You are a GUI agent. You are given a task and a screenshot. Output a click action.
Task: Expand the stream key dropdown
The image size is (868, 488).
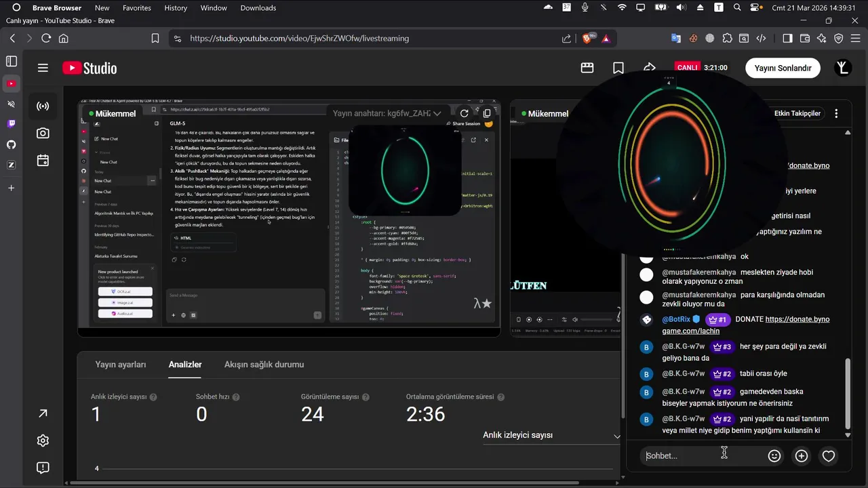437,113
